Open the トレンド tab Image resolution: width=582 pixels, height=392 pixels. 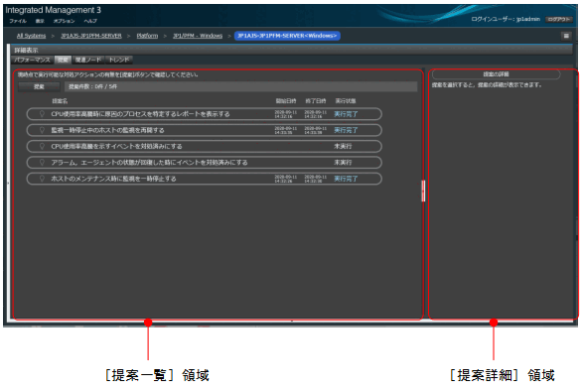(x=119, y=60)
